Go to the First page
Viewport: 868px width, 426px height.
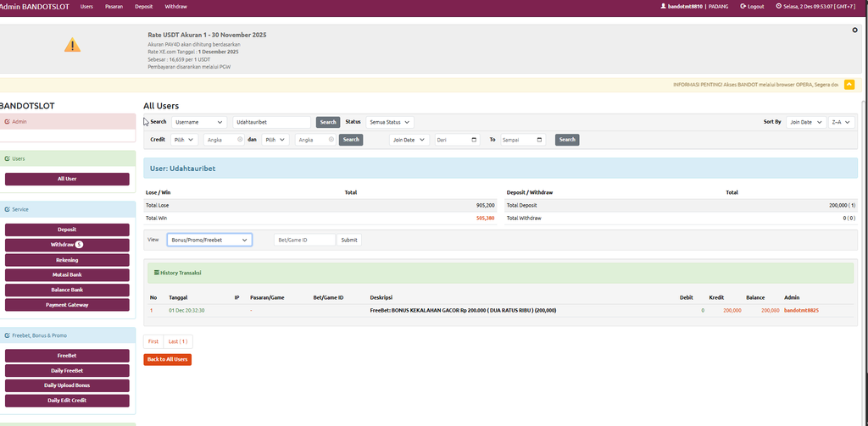[153, 341]
